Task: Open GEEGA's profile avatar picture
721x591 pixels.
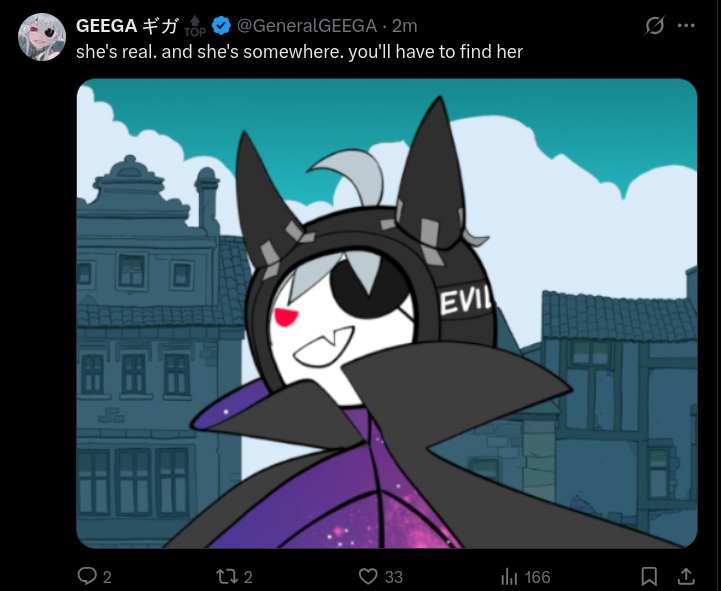Action: coord(41,37)
